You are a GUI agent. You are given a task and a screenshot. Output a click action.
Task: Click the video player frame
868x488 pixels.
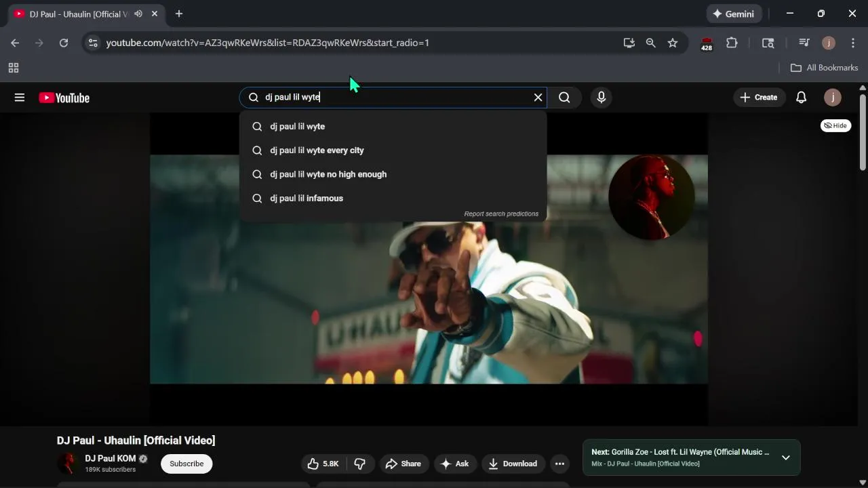(x=429, y=269)
